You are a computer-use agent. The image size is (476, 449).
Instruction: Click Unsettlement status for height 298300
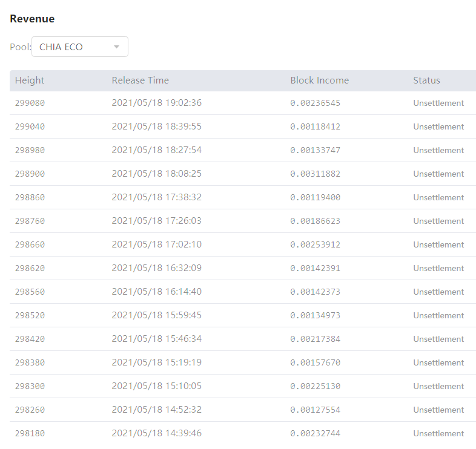click(x=438, y=386)
